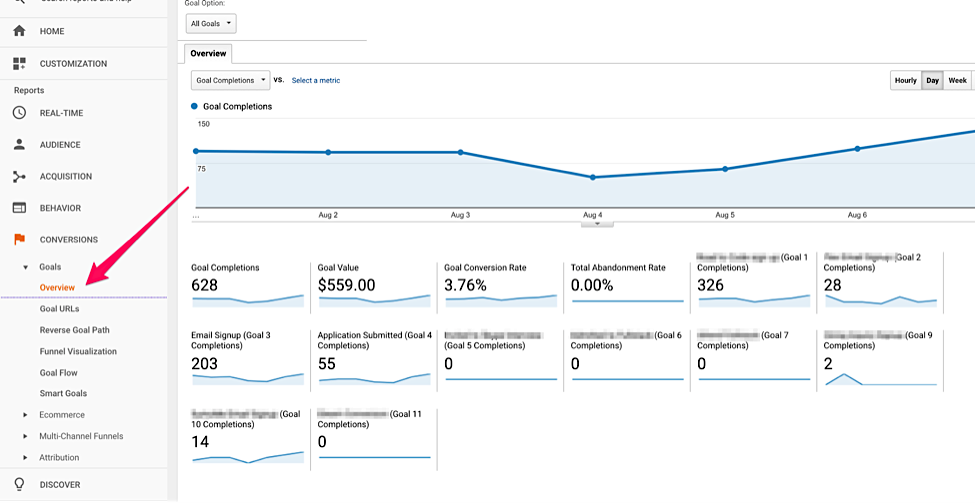Click the Aug 3 data point on chart
The width and height of the screenshot is (975, 503).
461,152
